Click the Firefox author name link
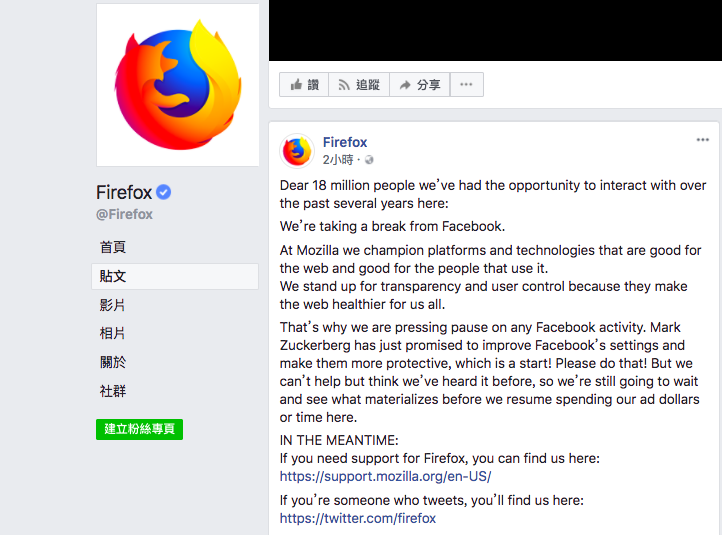 click(x=345, y=142)
